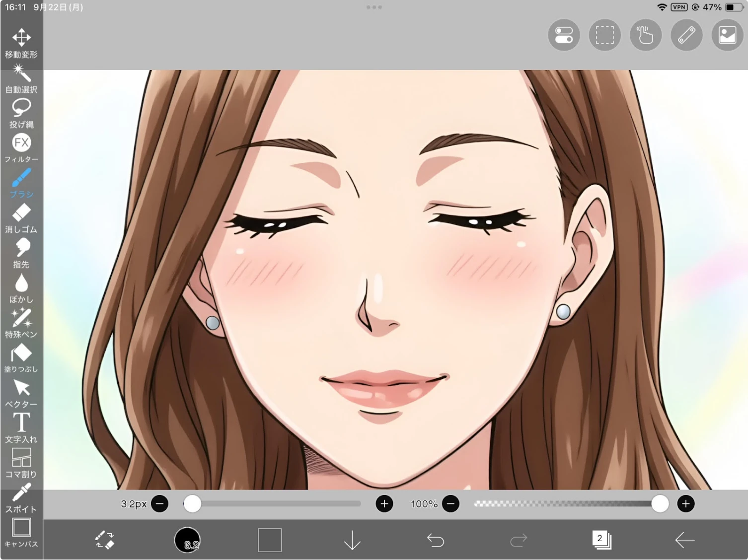This screenshot has height=560, width=748.
Task: Toggle brush and eraser switch icon
Action: [105, 540]
